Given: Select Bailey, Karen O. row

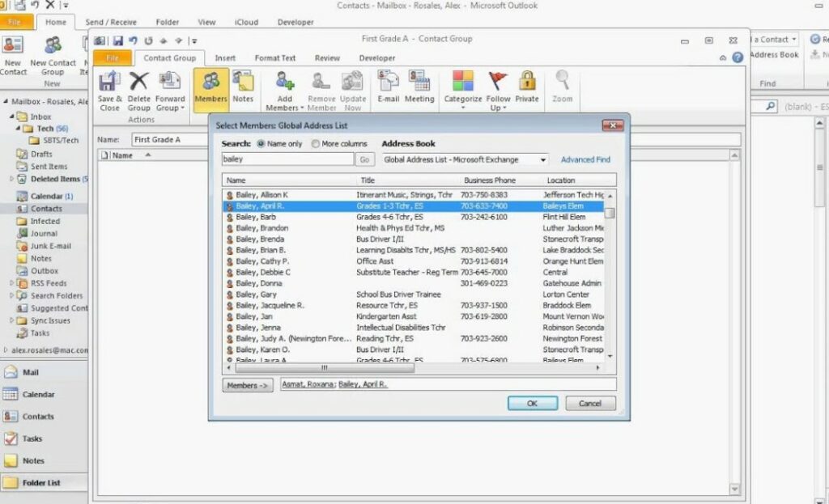Looking at the screenshot, I should [x=413, y=349].
